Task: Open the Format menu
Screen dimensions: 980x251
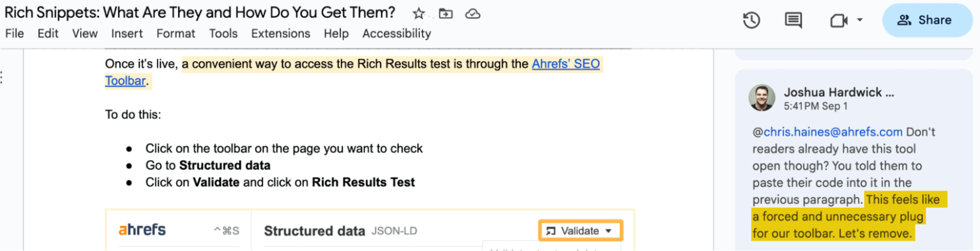Action: 176,33
